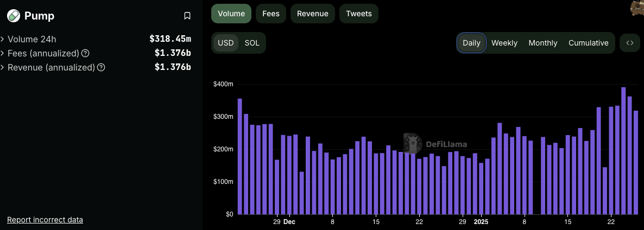The image size is (644, 230).
Task: Click the avatar image in top corner
Action: click(x=637, y=8)
